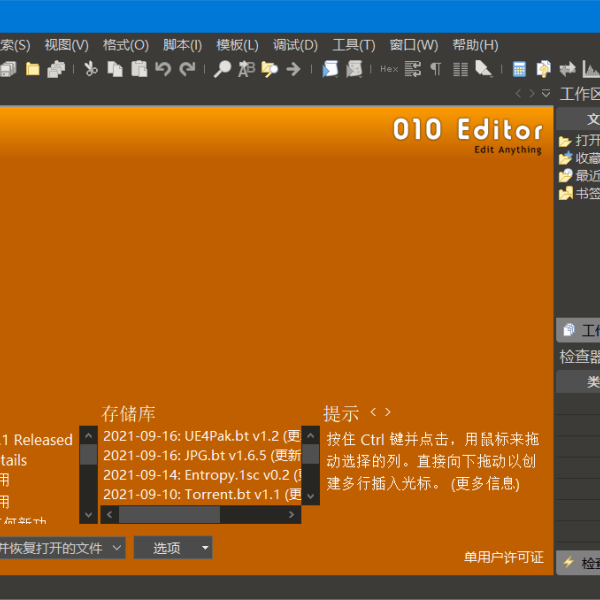600x600 pixels.
Task: Click the Released news link
Action: point(36,440)
